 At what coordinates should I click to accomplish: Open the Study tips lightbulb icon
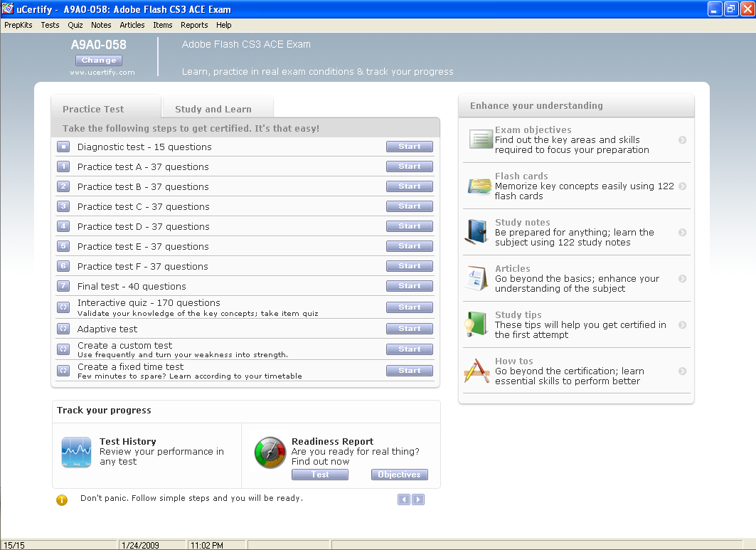click(x=477, y=324)
